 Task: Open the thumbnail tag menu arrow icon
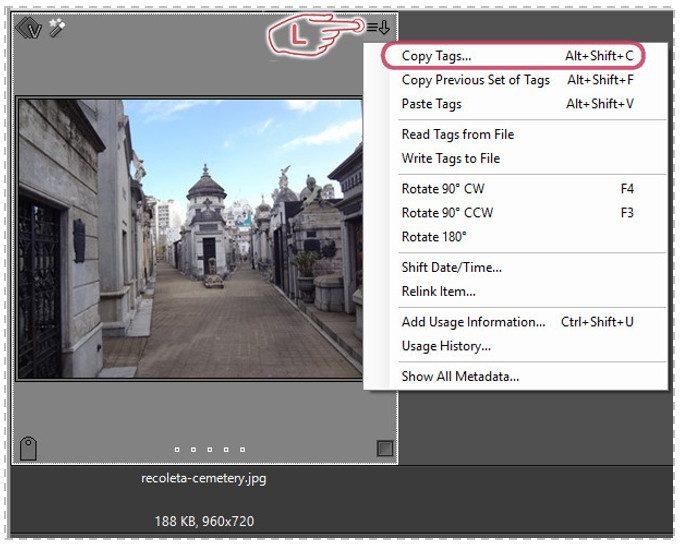coord(378,27)
